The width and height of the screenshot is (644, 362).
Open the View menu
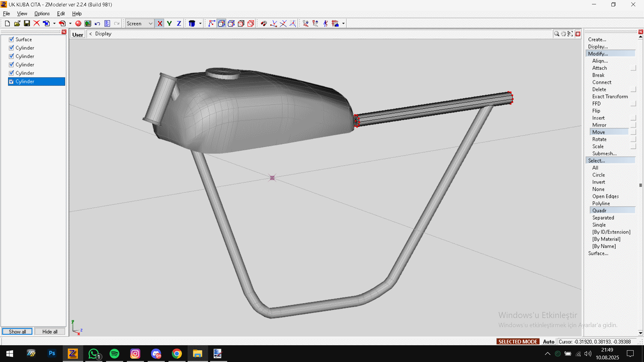tap(22, 14)
